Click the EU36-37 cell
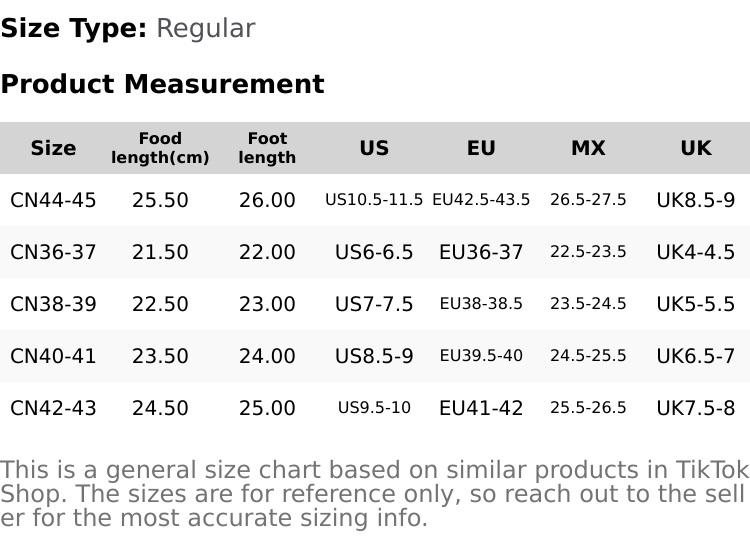This screenshot has height=554, width=750. coord(481,252)
